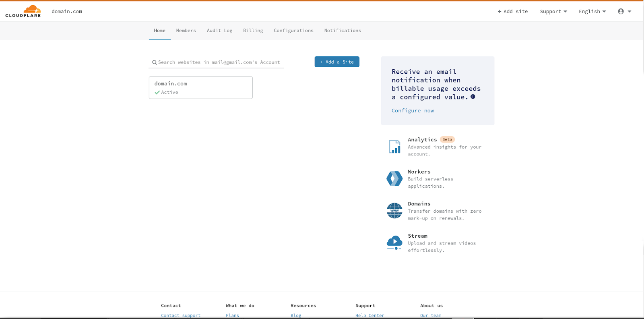Viewport: 644px width, 319px height.
Task: Click the Resources footer heading
Action: pos(303,306)
